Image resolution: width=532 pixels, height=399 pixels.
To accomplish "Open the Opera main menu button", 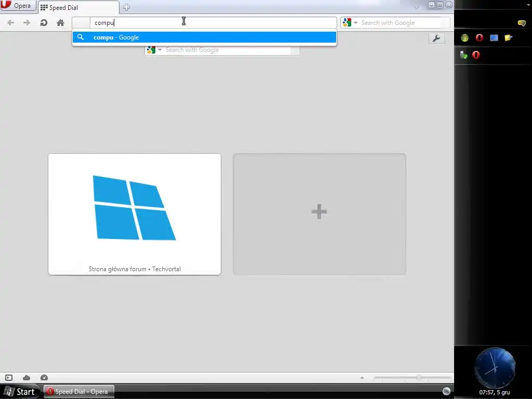I will pyautogui.click(x=18, y=5).
